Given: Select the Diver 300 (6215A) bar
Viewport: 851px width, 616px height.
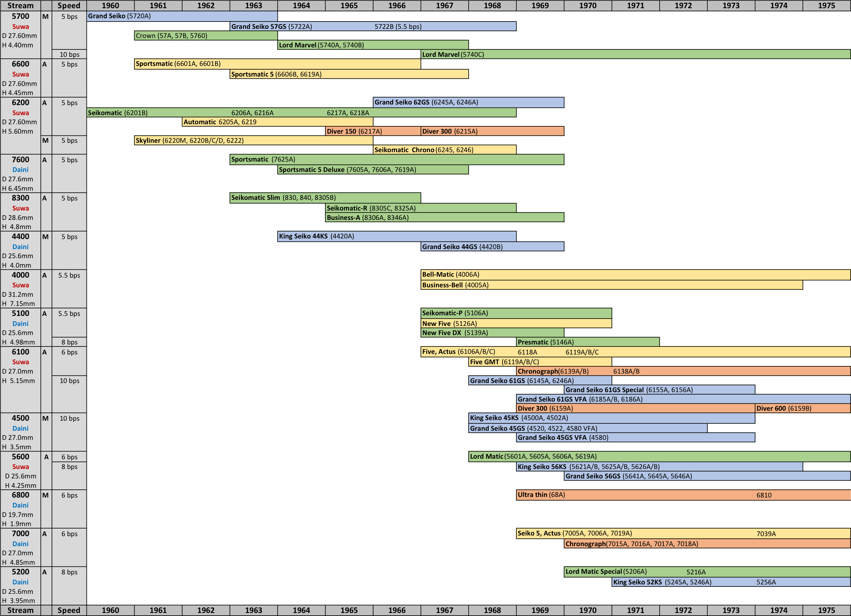Looking at the screenshot, I should (492, 131).
